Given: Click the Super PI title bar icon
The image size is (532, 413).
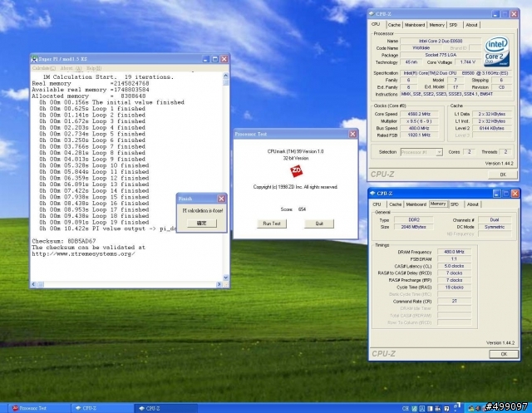Looking at the screenshot, I should 34,59.
